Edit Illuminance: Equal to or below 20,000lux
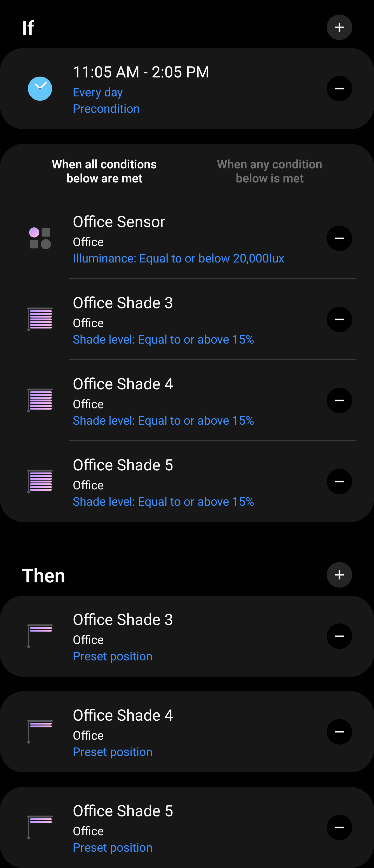This screenshot has height=868, width=374. 178,258
